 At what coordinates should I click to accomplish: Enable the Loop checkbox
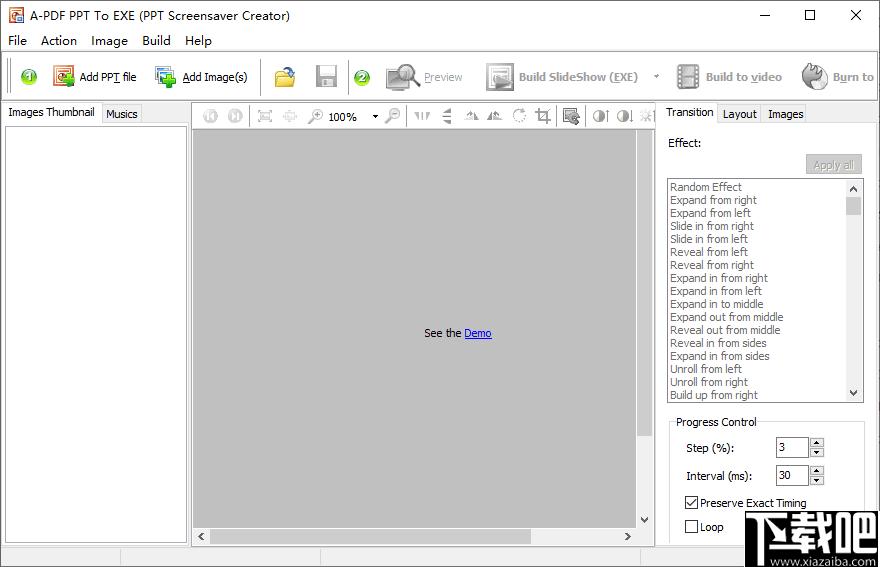coord(691,527)
